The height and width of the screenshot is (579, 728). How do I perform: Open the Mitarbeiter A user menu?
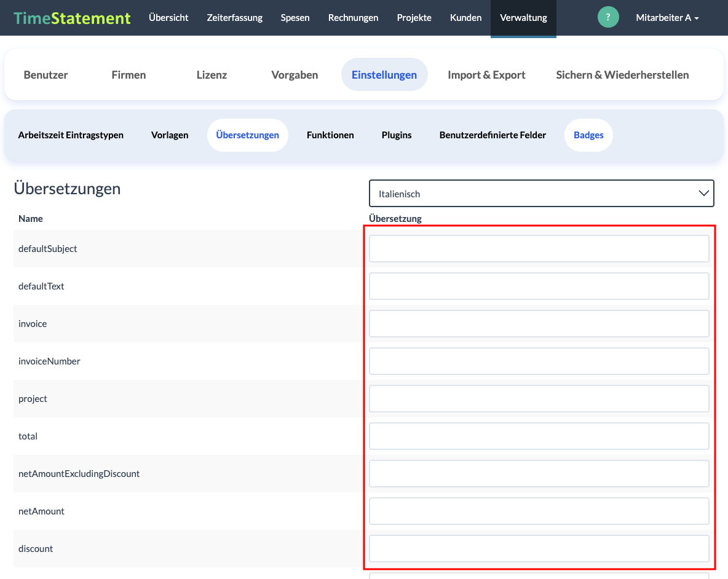[x=667, y=18]
